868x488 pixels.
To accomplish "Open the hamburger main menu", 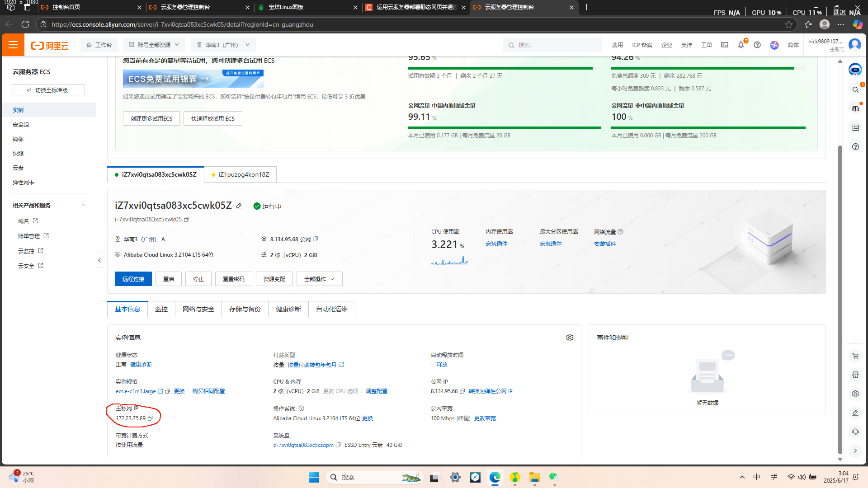I will tap(13, 45).
